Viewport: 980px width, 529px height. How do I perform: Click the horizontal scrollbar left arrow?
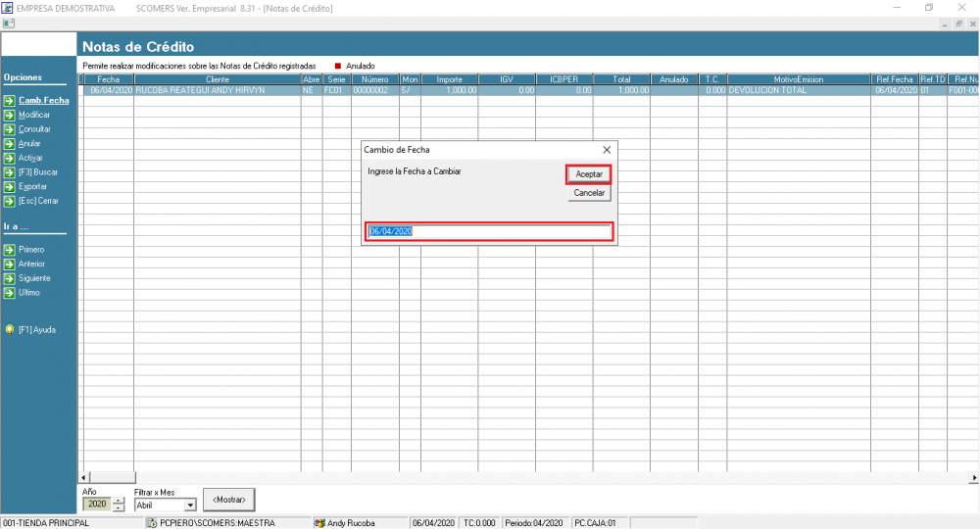83,478
